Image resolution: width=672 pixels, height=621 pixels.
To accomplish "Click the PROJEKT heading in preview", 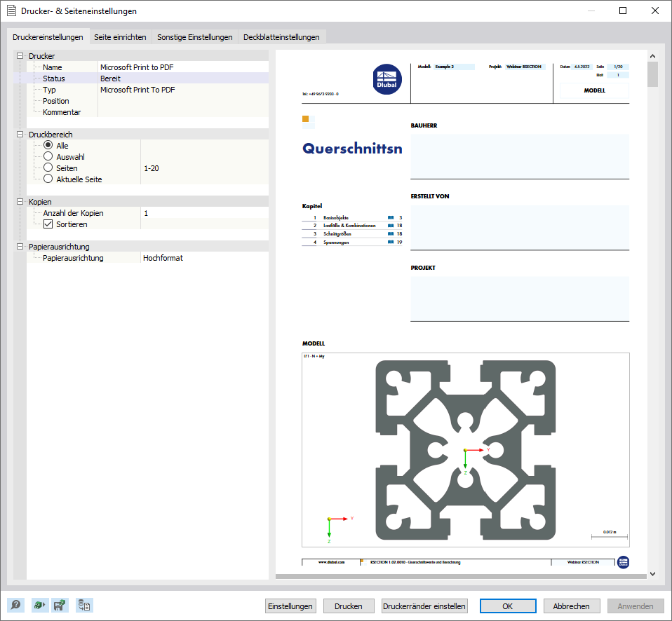I will pos(423,268).
